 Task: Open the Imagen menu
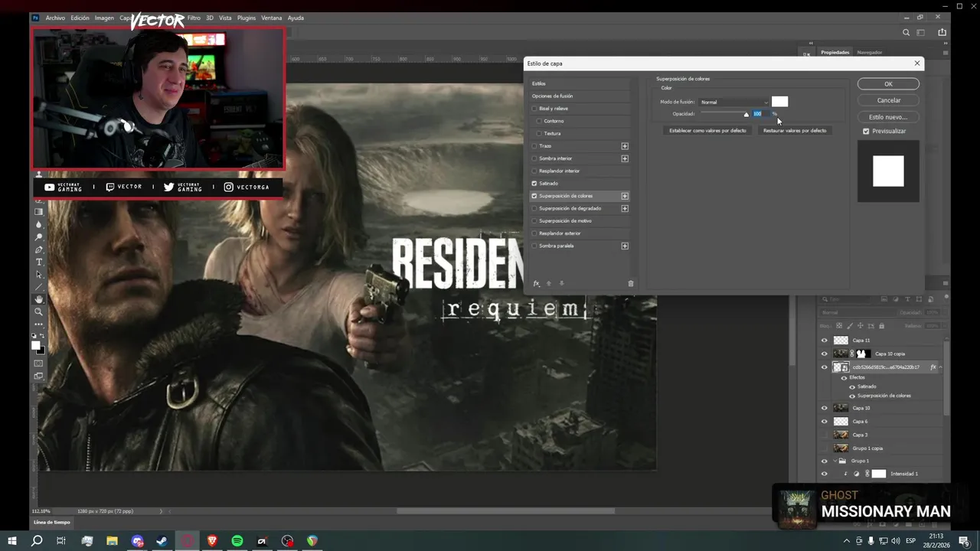click(x=104, y=18)
